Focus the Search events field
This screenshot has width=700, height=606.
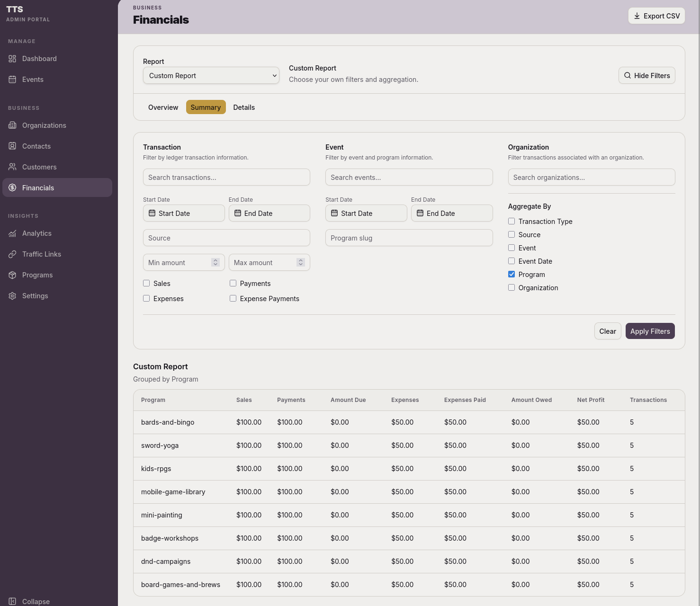(x=409, y=177)
